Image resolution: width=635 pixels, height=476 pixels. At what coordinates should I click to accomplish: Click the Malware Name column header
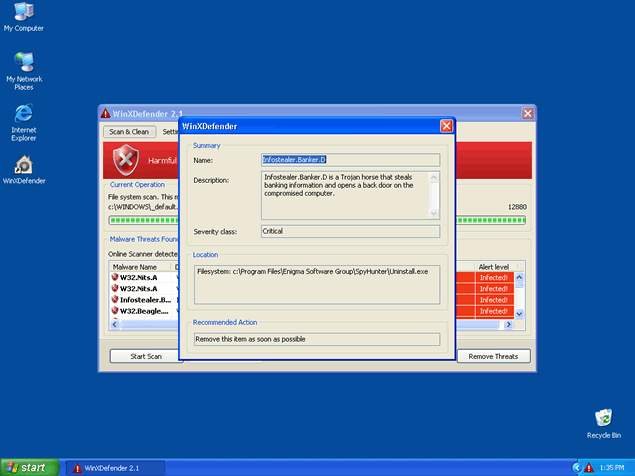coord(135,267)
